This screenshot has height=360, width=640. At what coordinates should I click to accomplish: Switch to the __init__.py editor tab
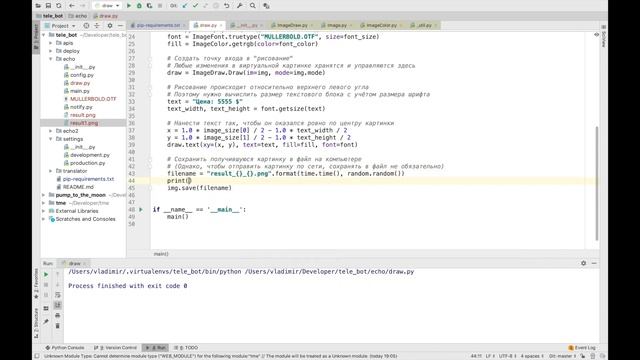pyautogui.click(x=246, y=25)
